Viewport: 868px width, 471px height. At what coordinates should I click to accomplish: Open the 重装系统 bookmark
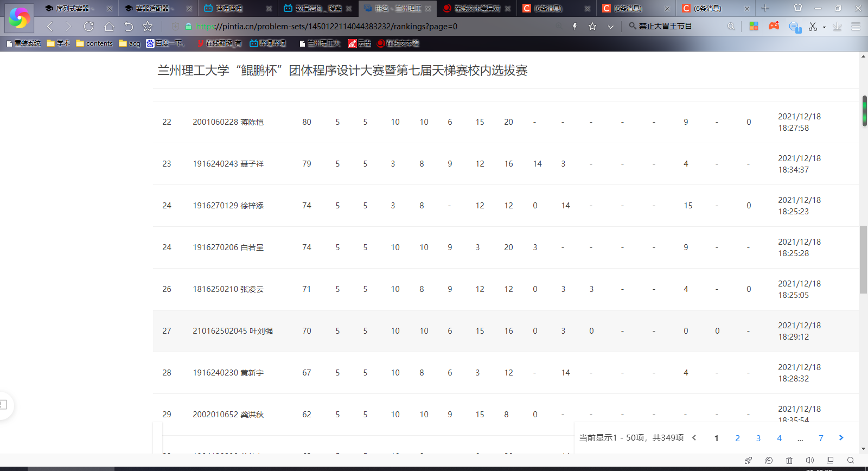(23, 43)
